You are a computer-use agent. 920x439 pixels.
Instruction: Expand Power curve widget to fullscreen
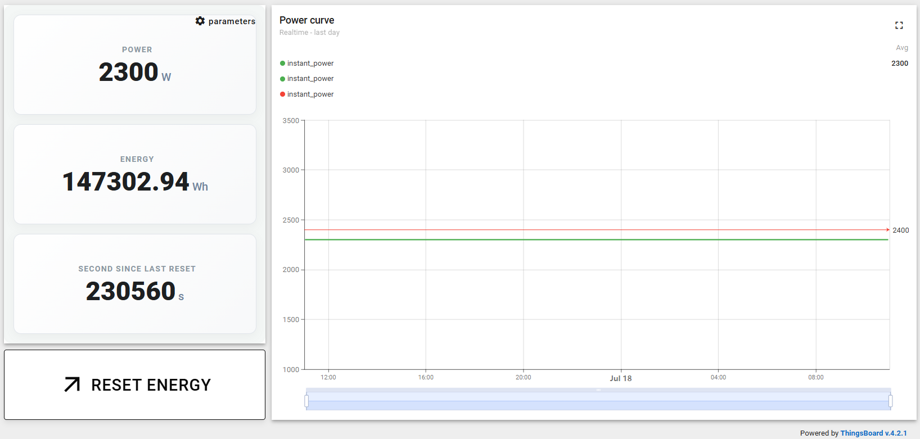[x=898, y=25]
